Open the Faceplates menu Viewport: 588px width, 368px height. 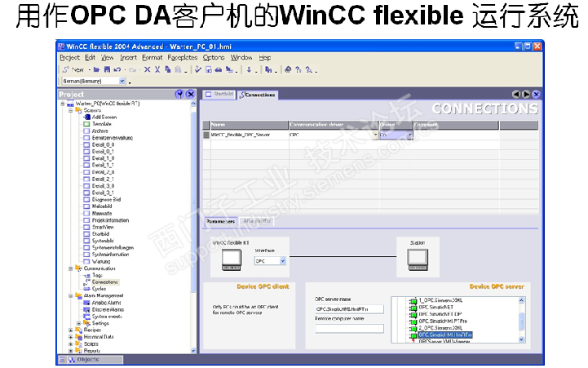182,58
